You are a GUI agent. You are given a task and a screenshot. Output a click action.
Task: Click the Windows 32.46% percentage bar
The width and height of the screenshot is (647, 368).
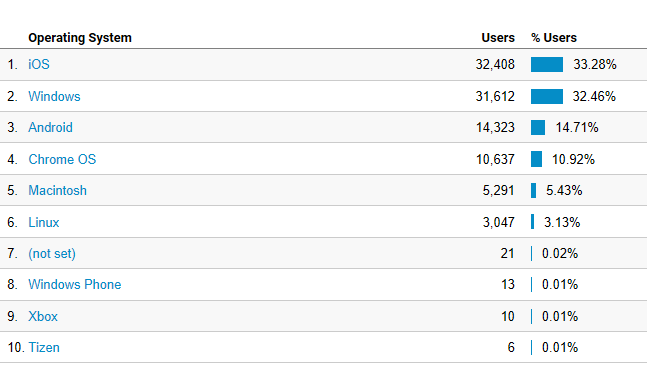(x=547, y=96)
